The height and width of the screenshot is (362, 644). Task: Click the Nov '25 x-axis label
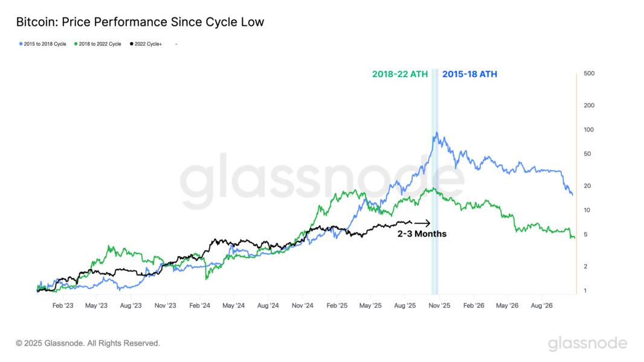(439, 306)
